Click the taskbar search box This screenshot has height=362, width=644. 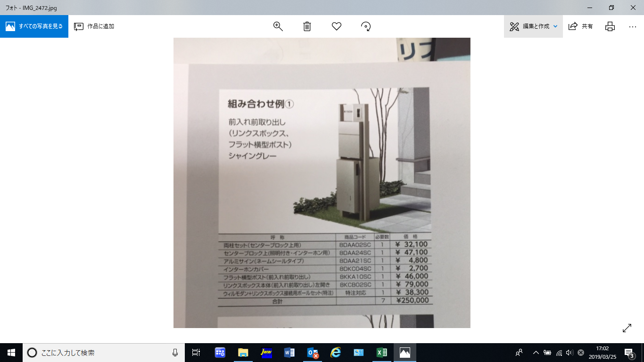coord(104,352)
